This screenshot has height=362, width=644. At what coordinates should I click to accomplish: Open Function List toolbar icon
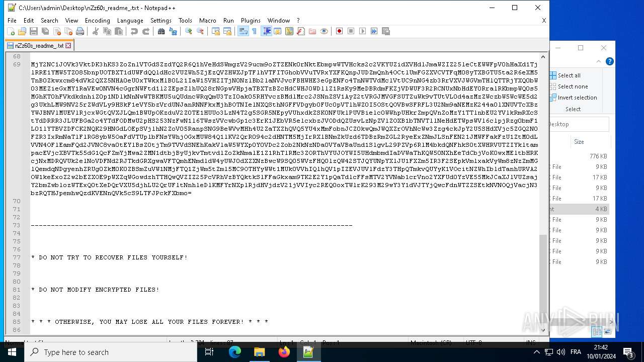click(x=301, y=31)
